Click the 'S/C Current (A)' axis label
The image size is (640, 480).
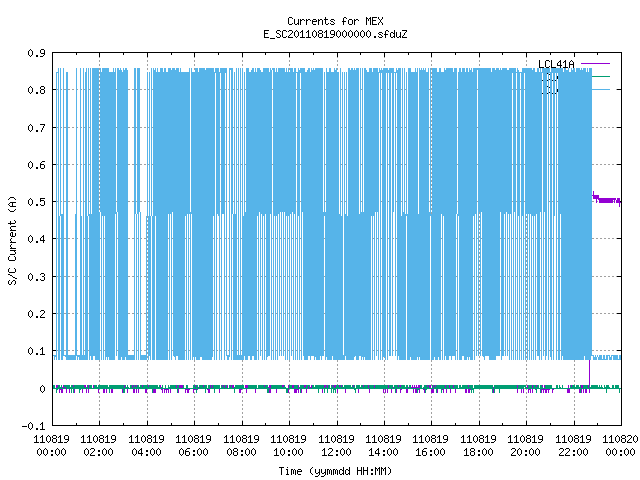[13, 240]
